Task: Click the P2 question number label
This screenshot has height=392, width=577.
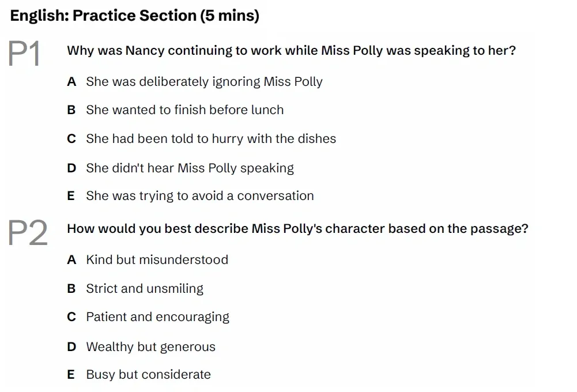Action: pyautogui.click(x=28, y=232)
